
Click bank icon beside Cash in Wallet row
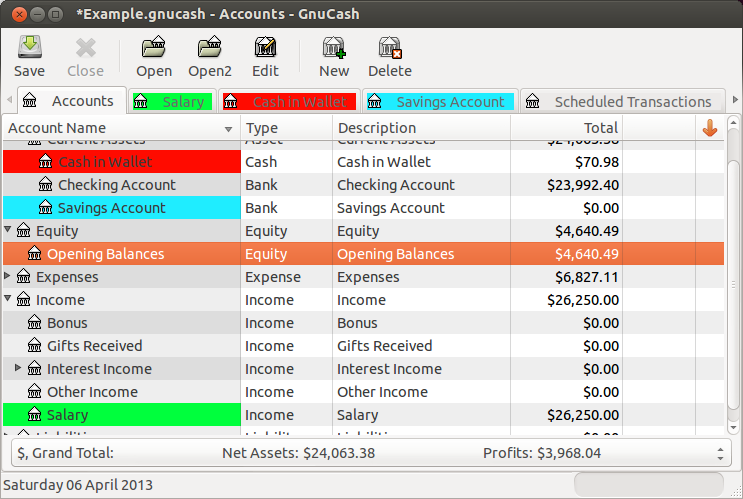45,162
